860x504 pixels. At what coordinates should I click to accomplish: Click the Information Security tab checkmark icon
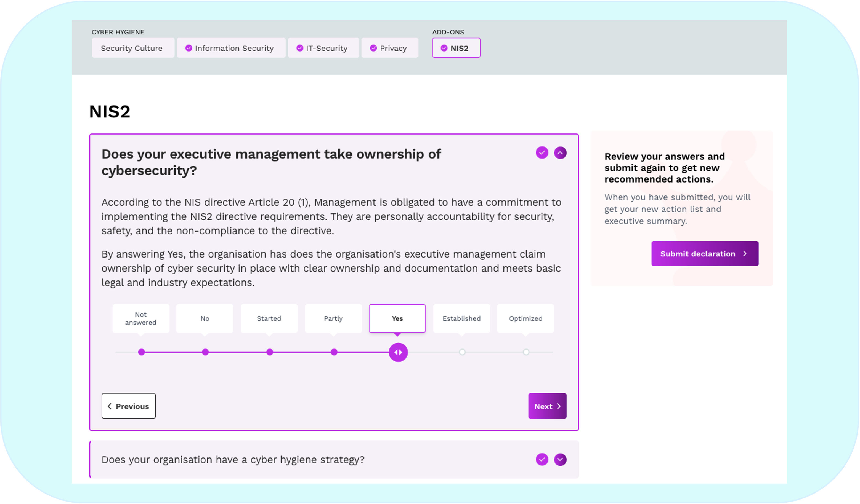(x=189, y=48)
